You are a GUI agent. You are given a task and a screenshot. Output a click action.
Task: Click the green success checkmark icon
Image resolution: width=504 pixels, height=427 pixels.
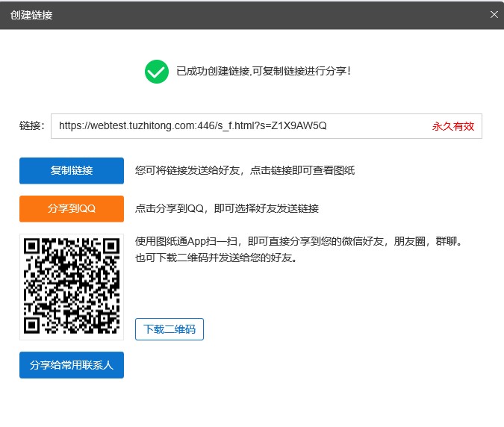pyautogui.click(x=157, y=72)
